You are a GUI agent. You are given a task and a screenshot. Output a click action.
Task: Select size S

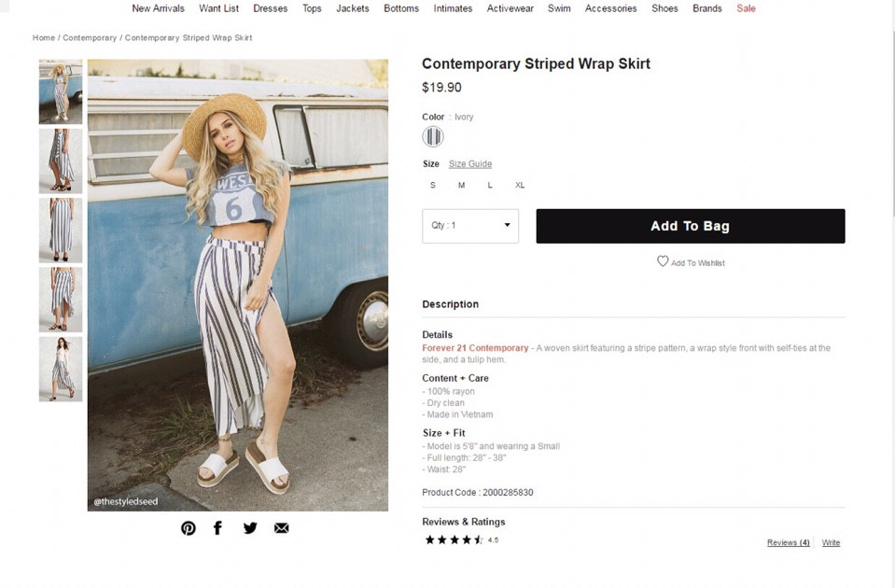point(433,185)
